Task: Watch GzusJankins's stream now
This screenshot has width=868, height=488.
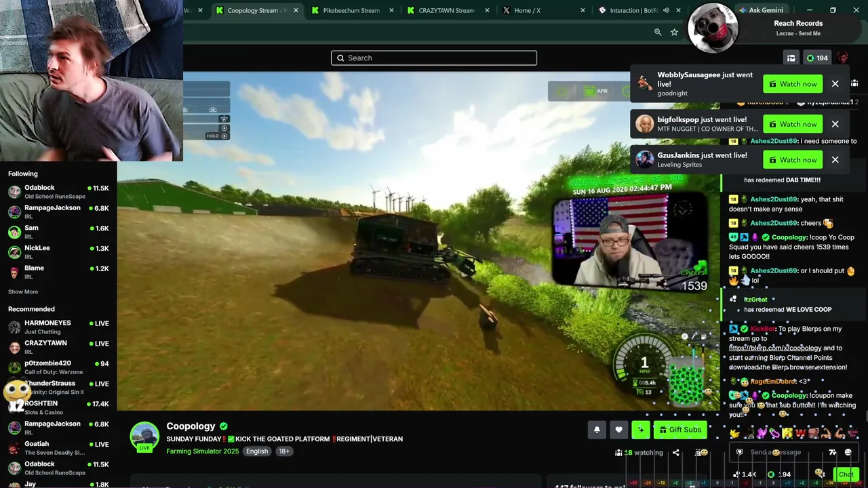Action: (793, 160)
